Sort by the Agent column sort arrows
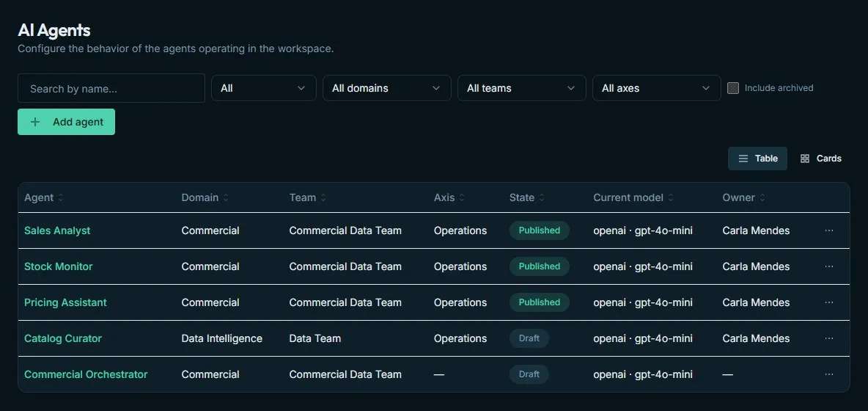The height and width of the screenshot is (411, 868). 60,197
